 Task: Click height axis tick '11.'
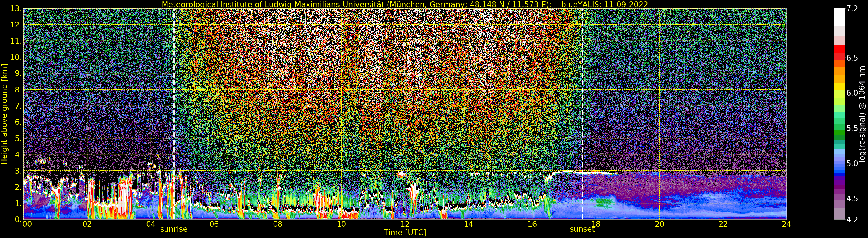[16, 41]
